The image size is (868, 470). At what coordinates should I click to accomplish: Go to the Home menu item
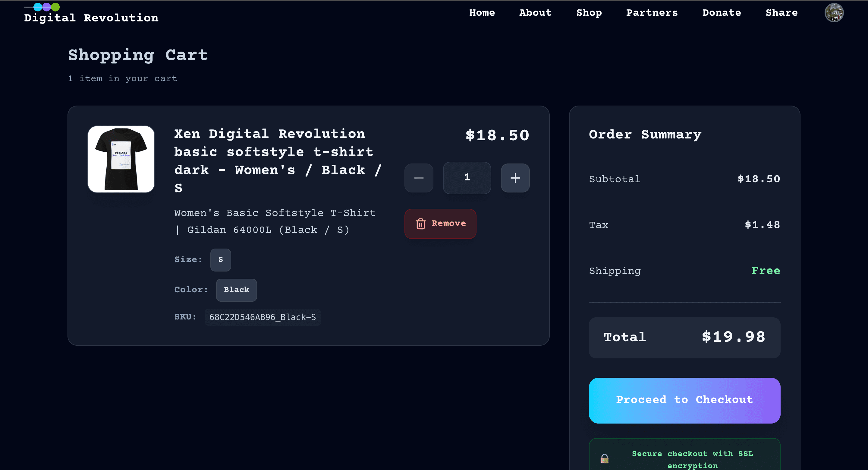click(x=482, y=13)
